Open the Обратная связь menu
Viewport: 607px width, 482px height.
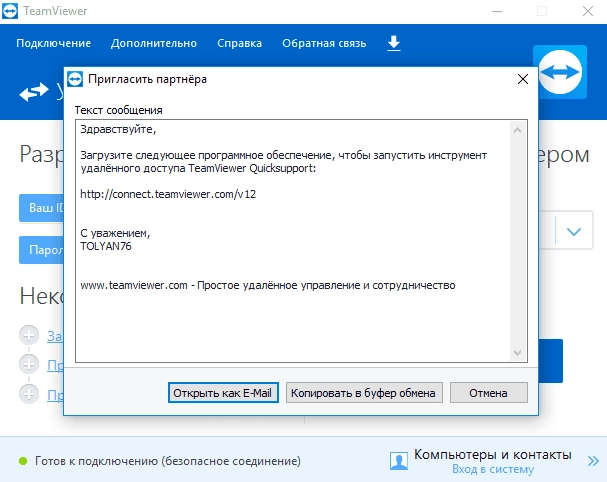324,43
